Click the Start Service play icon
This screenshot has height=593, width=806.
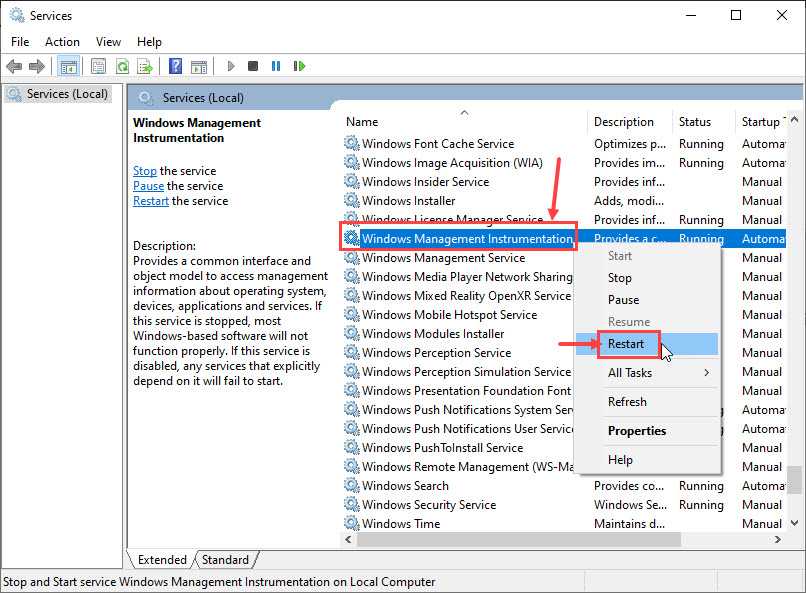pos(231,66)
